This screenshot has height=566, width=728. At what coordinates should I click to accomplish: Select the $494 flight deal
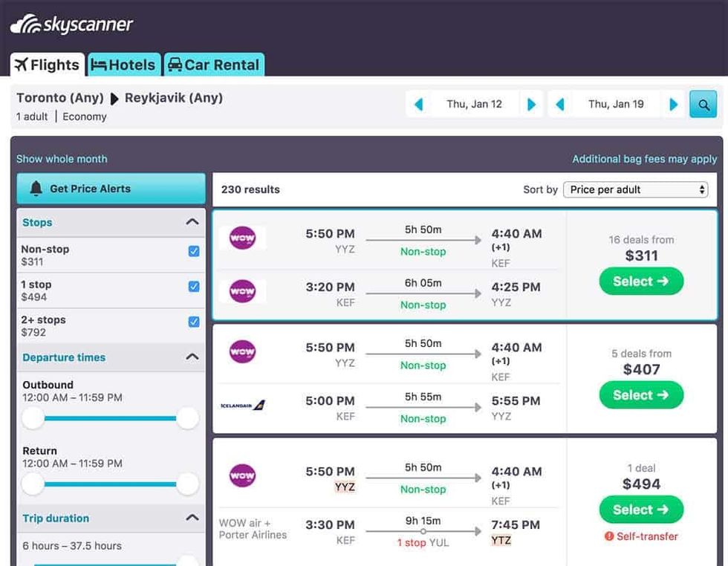pos(641,510)
